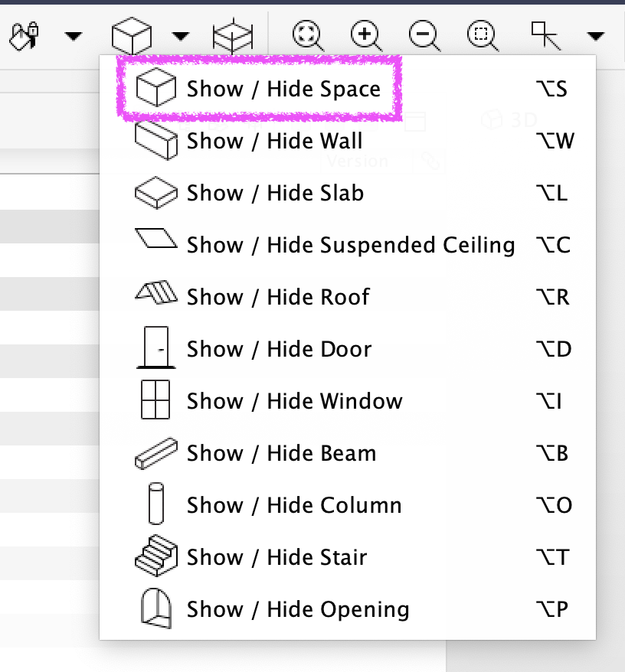Image resolution: width=625 pixels, height=672 pixels.
Task: Select Show / Hide Window option
Action: point(348,401)
